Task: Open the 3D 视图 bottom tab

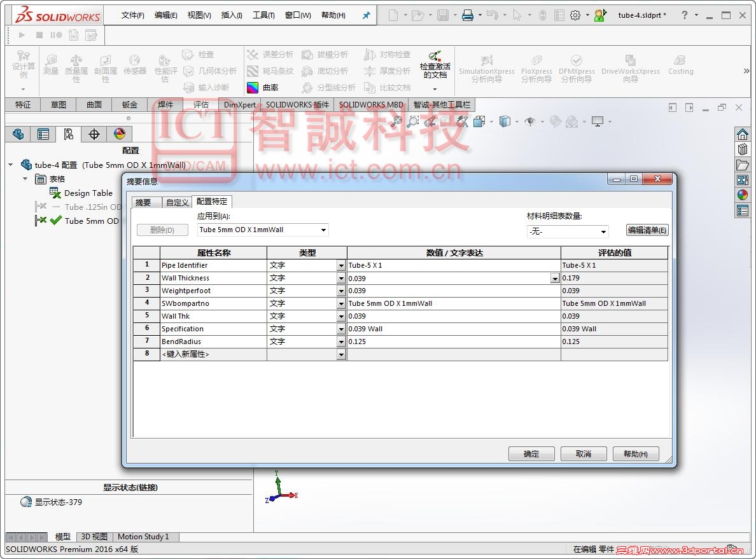Action: pyautogui.click(x=94, y=537)
